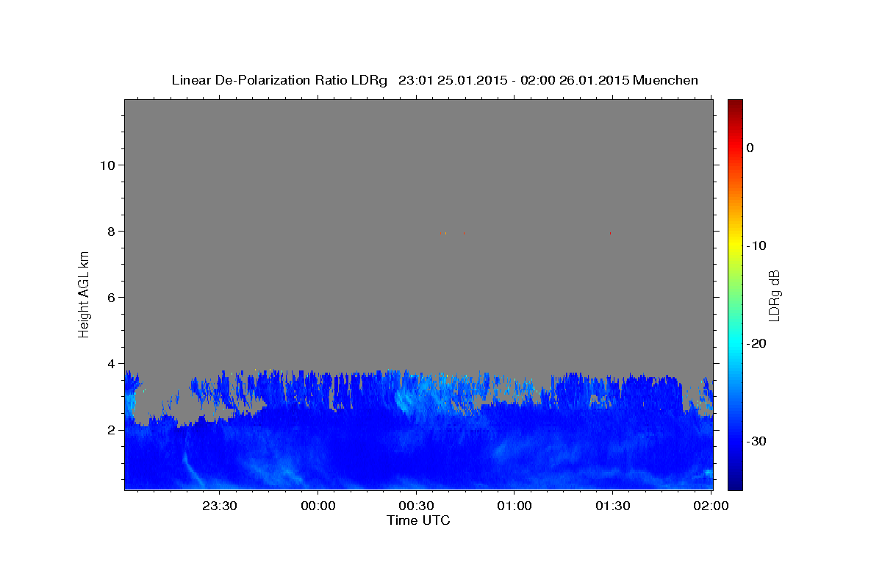The width and height of the screenshot is (882, 588).
Task: Click the colorbar value label 0
Action: [x=750, y=148]
